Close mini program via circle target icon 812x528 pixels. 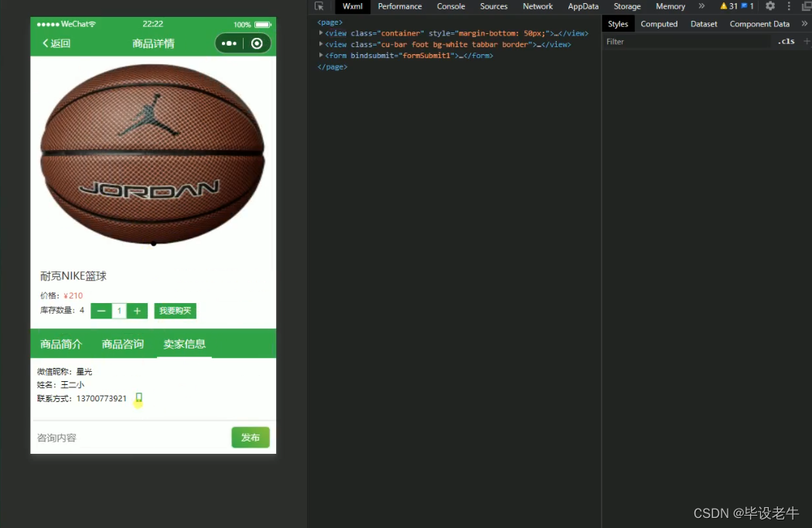(x=256, y=43)
